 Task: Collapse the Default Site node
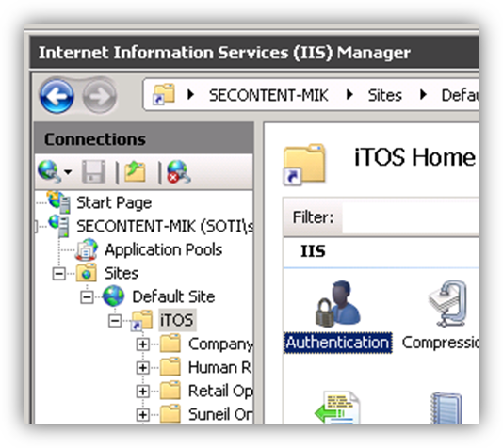pyautogui.click(x=87, y=297)
